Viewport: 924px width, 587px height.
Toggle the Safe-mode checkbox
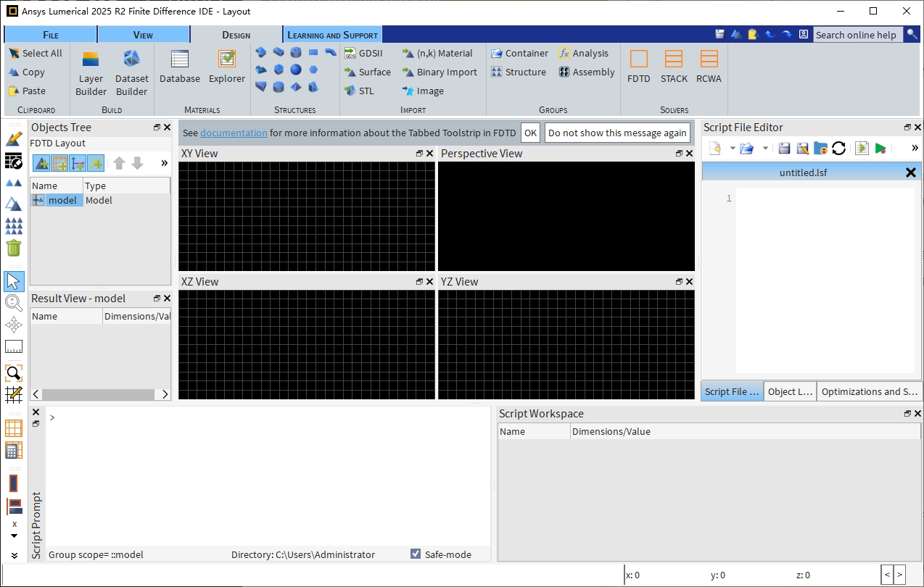click(416, 554)
